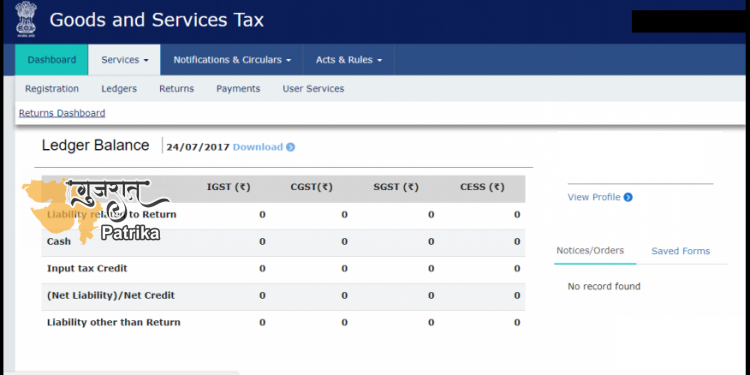Click the 24/07/2017 date text
Viewport: 750px width, 375px height.
[x=198, y=147]
